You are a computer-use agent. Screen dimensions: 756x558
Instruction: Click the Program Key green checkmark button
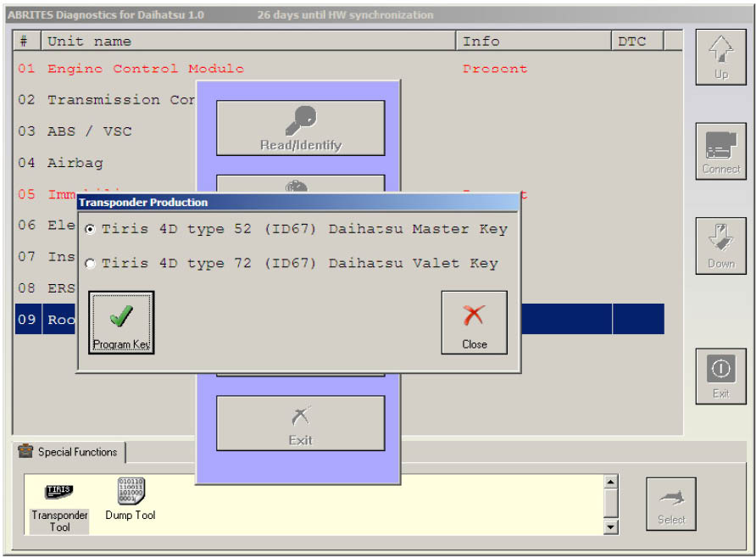pos(121,322)
